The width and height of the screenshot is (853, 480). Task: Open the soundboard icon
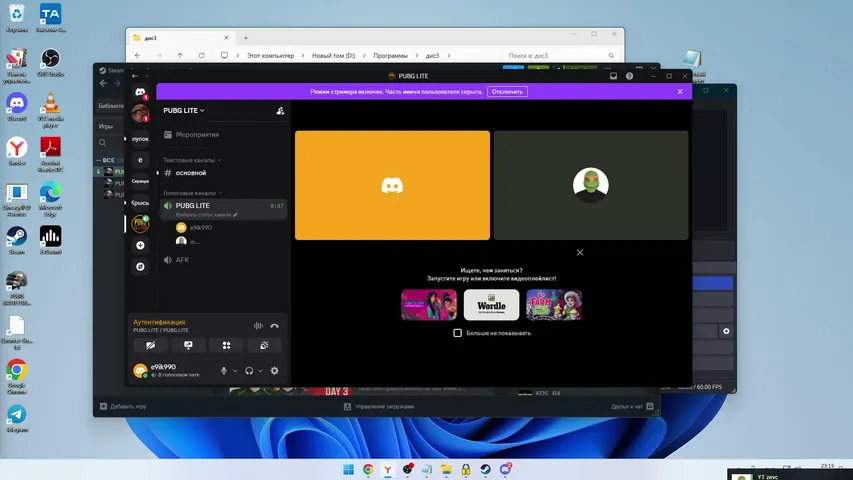(264, 345)
